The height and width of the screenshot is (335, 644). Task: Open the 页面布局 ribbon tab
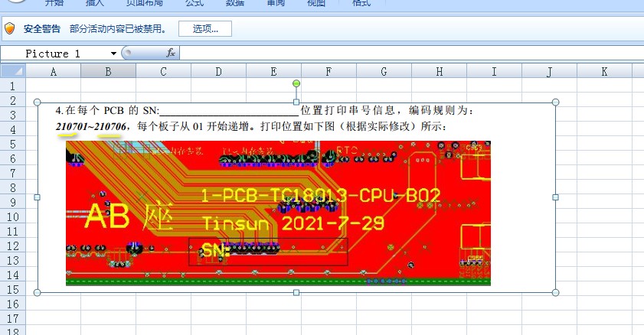pyautogui.click(x=145, y=2)
